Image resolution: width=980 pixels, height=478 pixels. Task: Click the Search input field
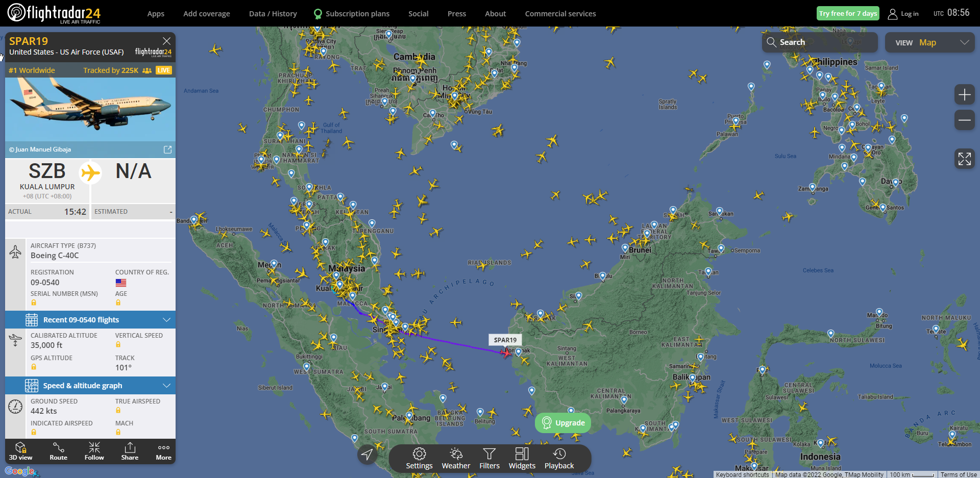(820, 42)
